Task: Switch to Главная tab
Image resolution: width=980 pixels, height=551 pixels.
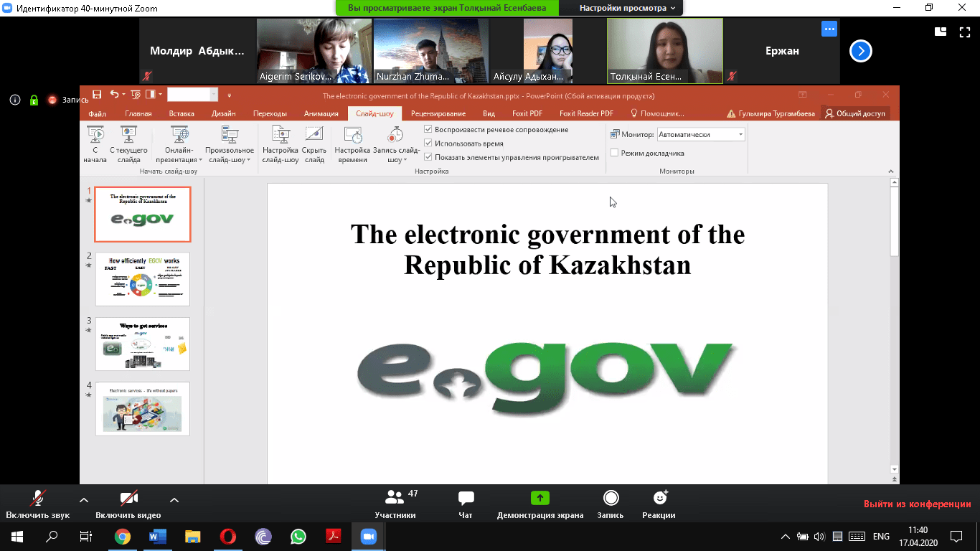Action: click(138, 113)
